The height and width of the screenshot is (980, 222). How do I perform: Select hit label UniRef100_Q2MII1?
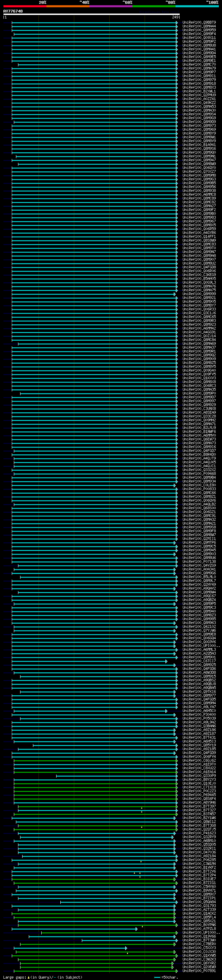(199, 539)
